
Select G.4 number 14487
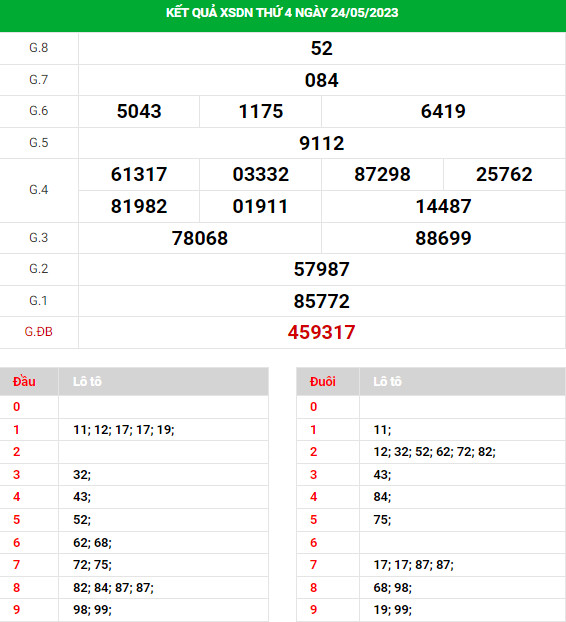click(443, 206)
